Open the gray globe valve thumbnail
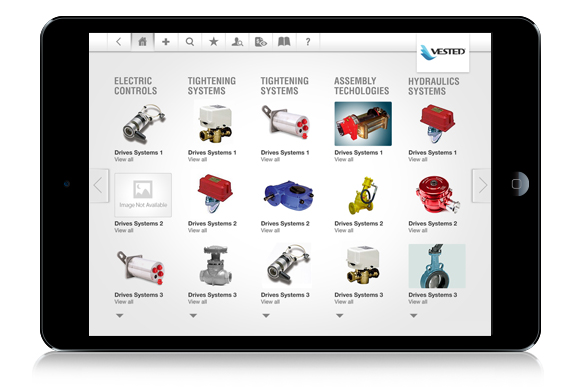The width and height of the screenshot is (580, 387). (216, 266)
